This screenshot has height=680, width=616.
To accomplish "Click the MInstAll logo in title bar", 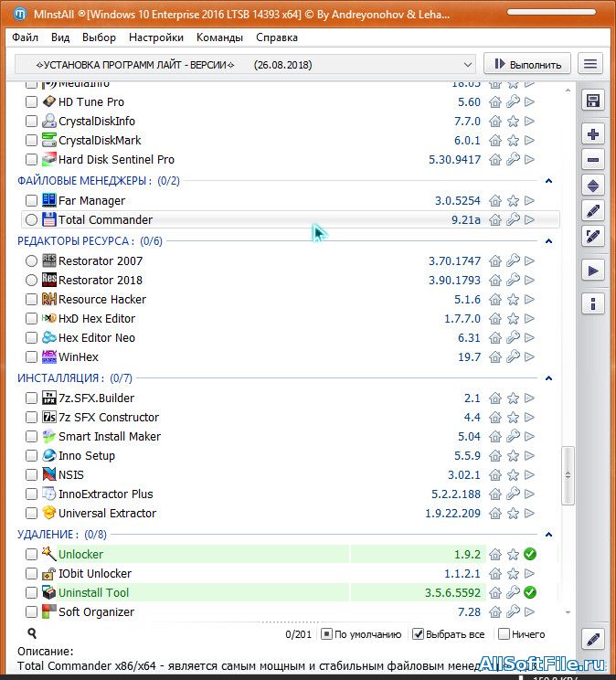I will coord(19,15).
